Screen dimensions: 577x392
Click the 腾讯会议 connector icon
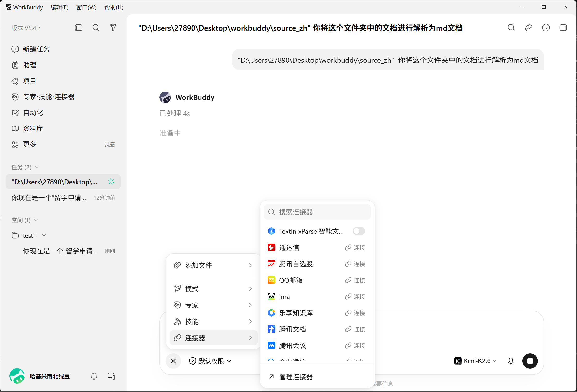coord(271,346)
